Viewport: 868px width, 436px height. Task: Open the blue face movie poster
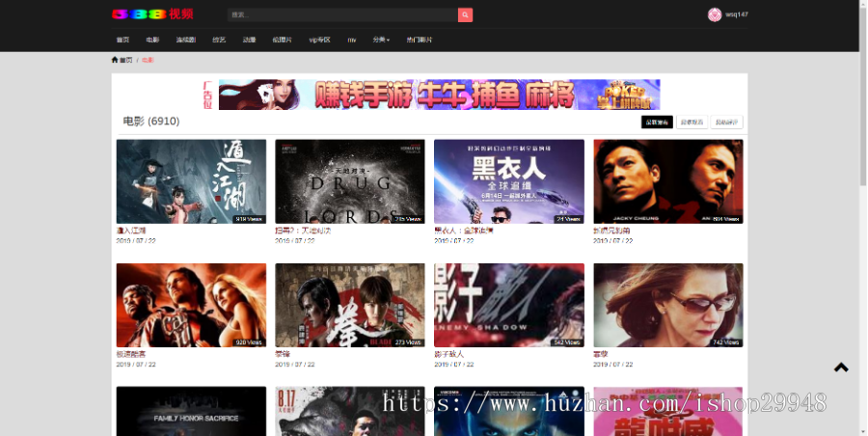508,411
